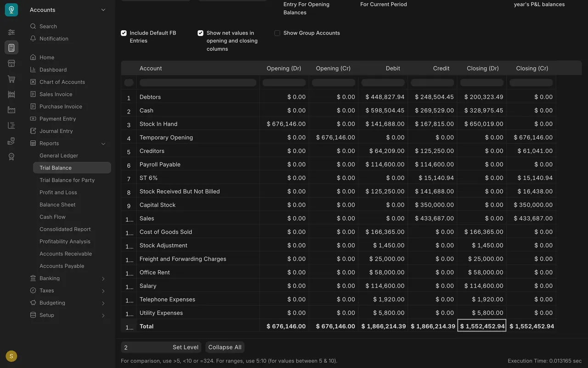Click the Account column filter field
This screenshot has width=588, height=368.
pyautogui.click(x=198, y=83)
